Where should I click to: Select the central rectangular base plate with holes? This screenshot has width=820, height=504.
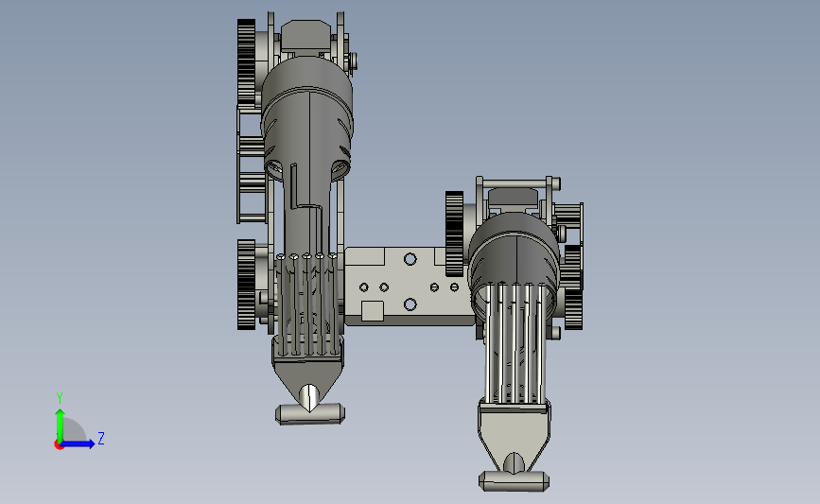pyautogui.click(x=410, y=287)
